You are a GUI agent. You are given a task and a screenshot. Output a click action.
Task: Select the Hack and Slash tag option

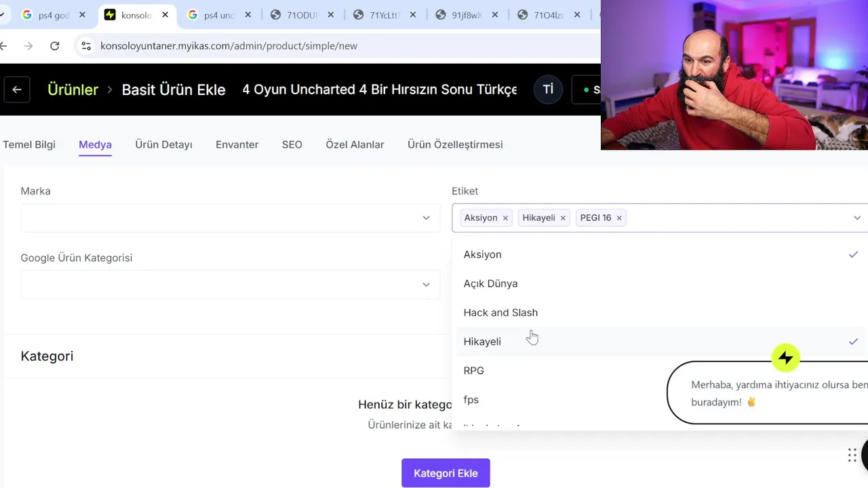click(x=660, y=312)
